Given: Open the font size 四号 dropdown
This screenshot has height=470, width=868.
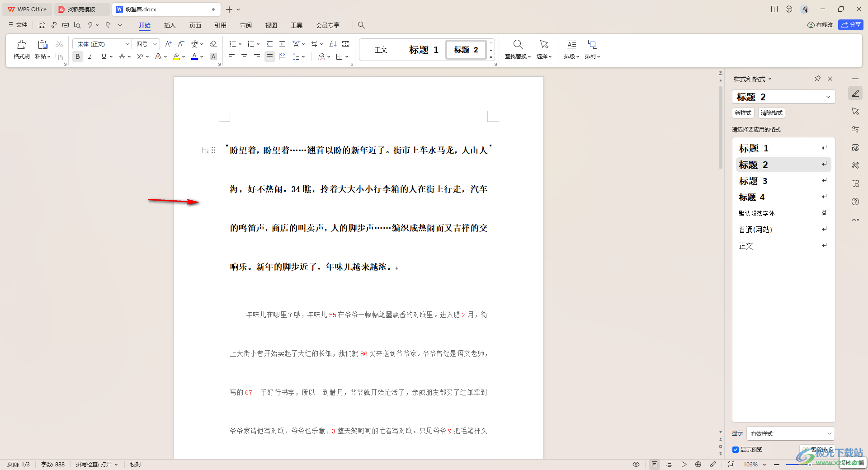Looking at the screenshot, I should [155, 44].
